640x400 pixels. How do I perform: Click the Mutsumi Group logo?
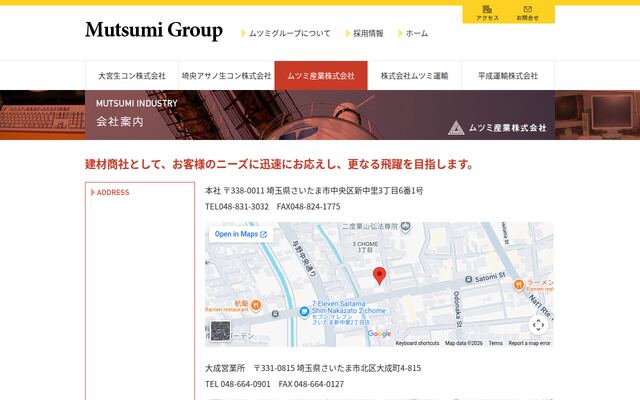tap(154, 30)
